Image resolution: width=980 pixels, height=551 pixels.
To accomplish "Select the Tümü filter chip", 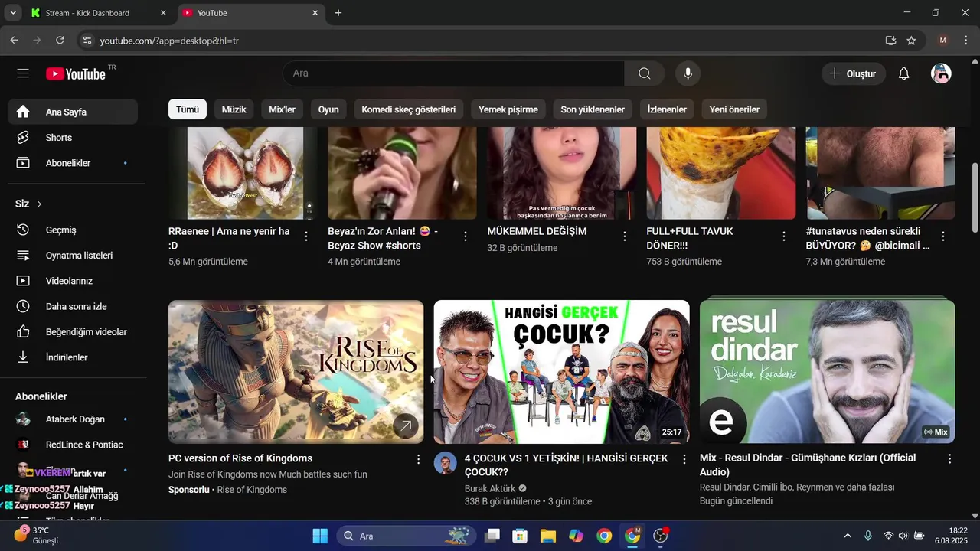I will tap(188, 109).
